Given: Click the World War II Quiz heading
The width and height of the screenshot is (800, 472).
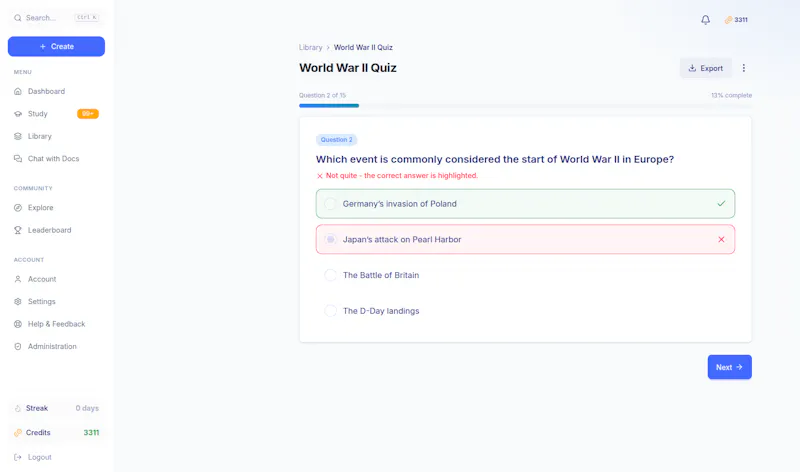Looking at the screenshot, I should pos(347,68).
